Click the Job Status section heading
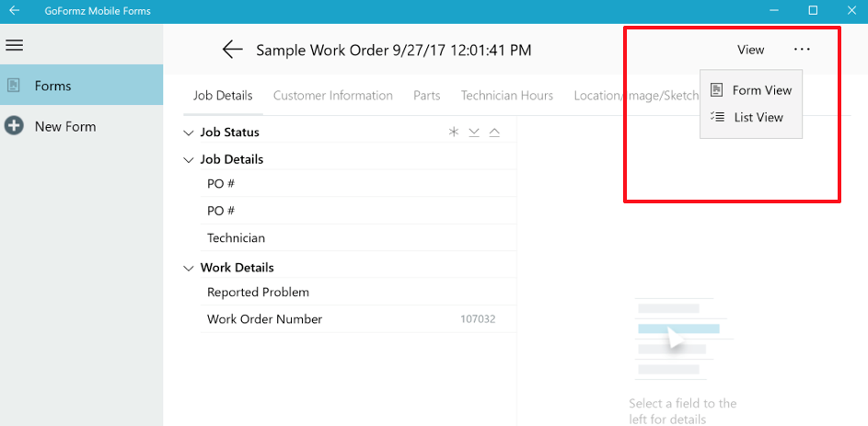Image resolution: width=868 pixels, height=426 pixels. 230,132
